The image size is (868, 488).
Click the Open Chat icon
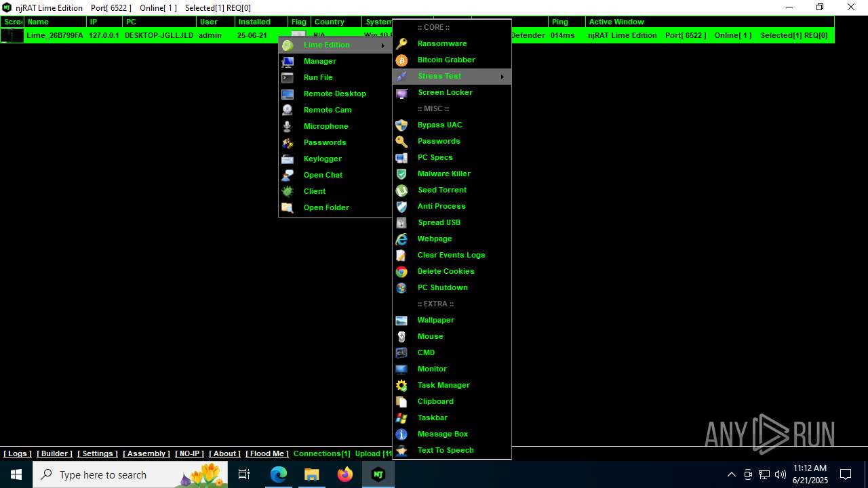pos(288,175)
